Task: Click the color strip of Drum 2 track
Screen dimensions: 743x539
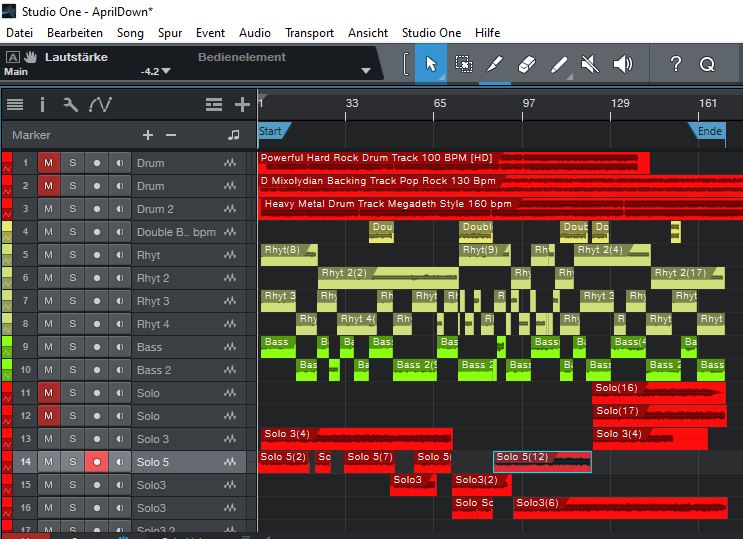Action: (7, 209)
